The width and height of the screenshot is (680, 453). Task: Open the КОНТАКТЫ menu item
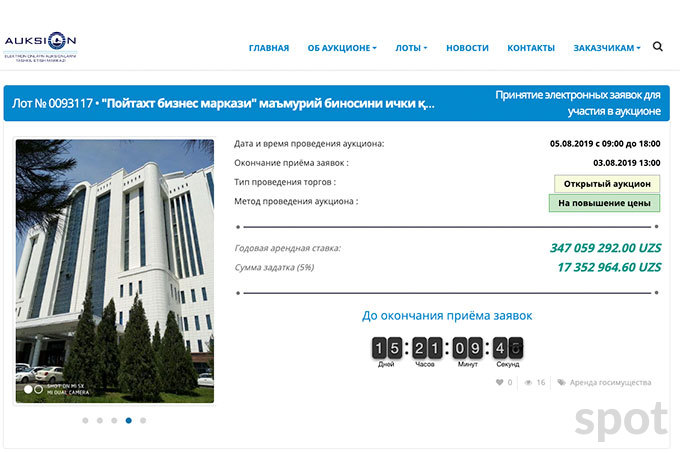(x=531, y=48)
